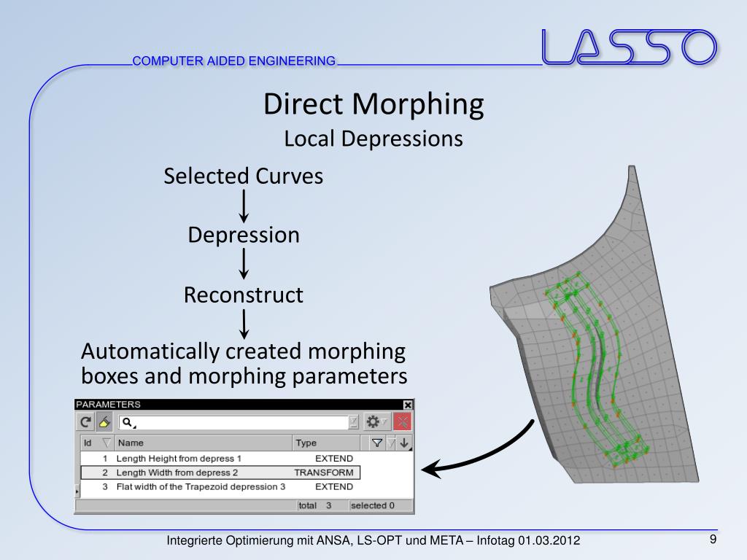Click the yellow highlighter icon
Viewport: 747px width, 560px height.
coord(104,422)
